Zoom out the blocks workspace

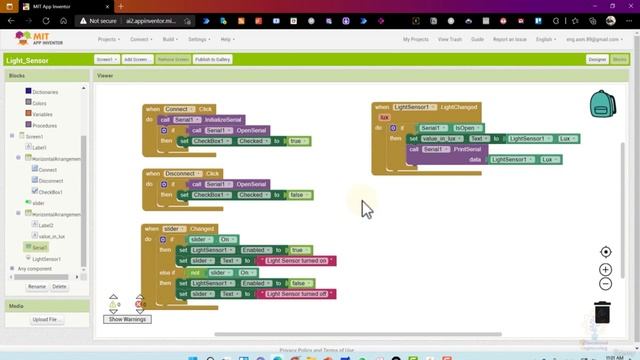point(605,284)
